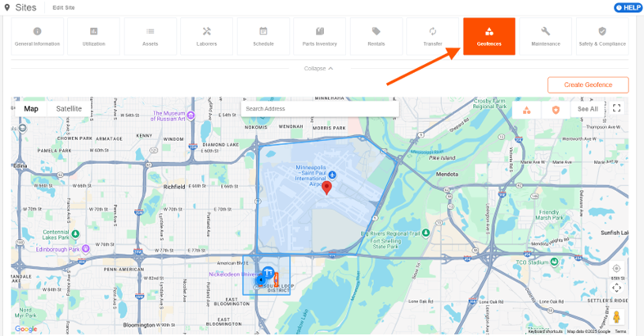Click the Create Geofence button
Viewport: 644px width, 336px height.
click(x=588, y=84)
